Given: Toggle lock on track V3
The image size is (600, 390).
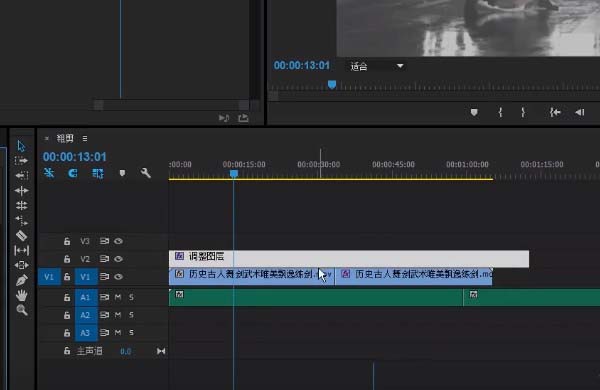Looking at the screenshot, I should click(67, 241).
